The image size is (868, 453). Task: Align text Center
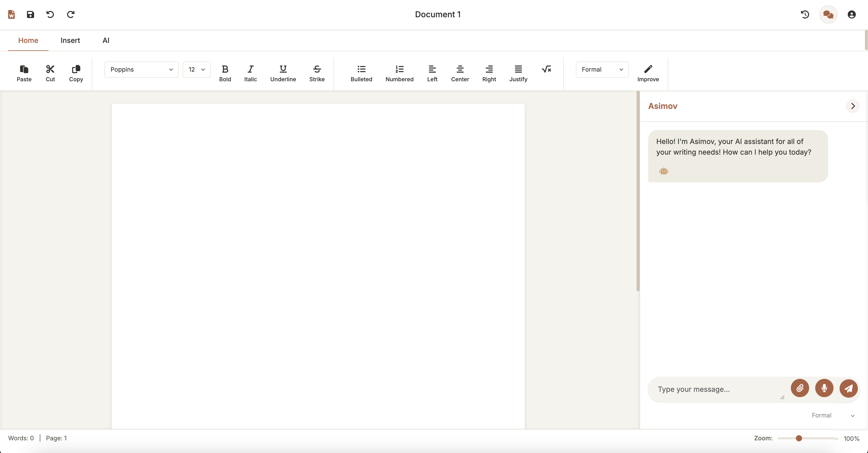pos(460,73)
